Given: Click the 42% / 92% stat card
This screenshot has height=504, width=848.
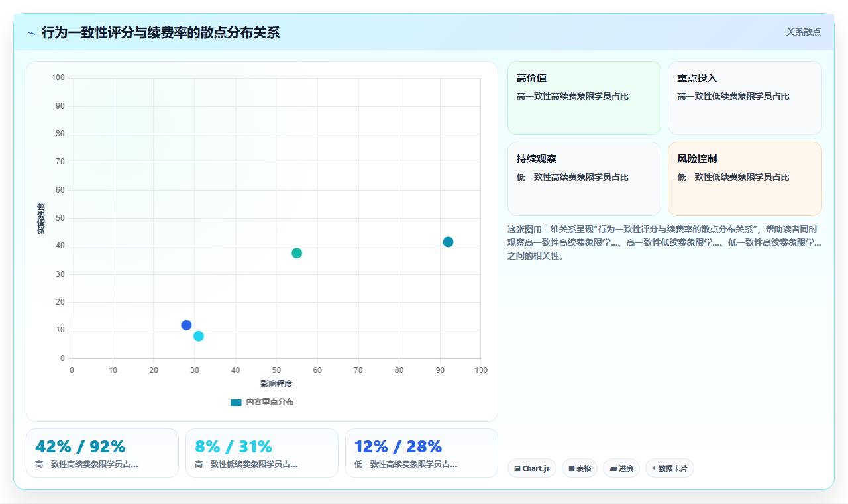Looking at the screenshot, I should click(102, 453).
